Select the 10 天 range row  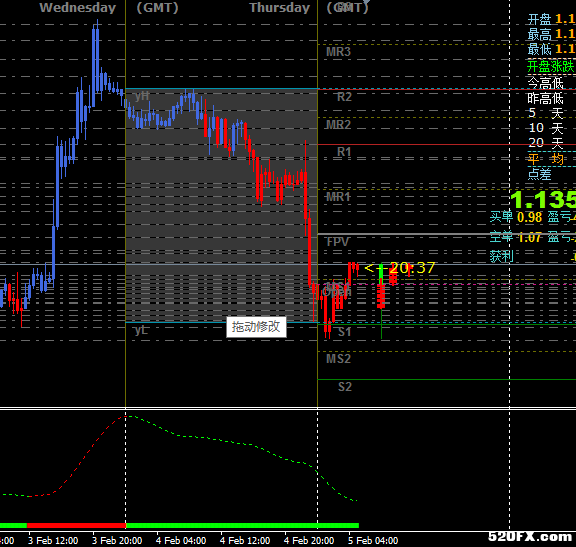tap(546, 128)
